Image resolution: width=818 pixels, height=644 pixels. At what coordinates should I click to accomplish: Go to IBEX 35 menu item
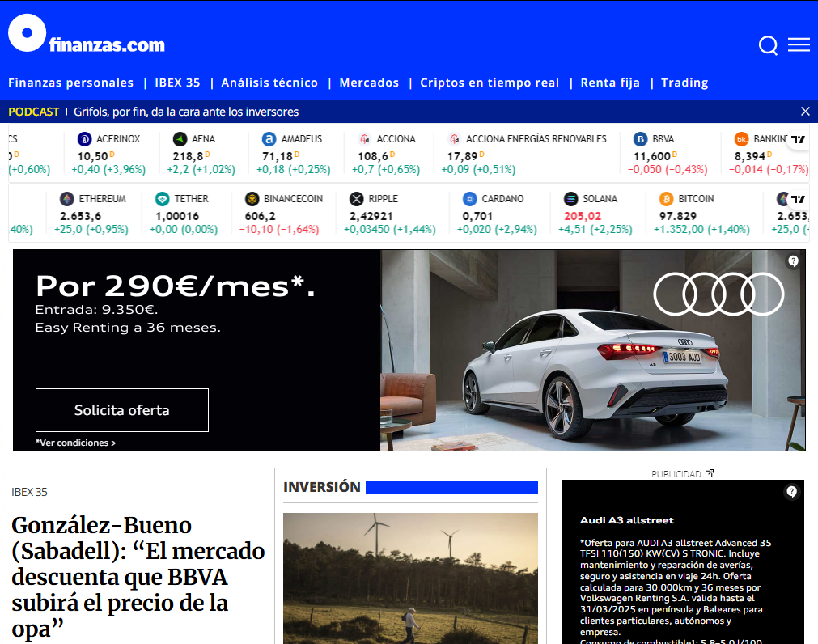click(x=177, y=83)
